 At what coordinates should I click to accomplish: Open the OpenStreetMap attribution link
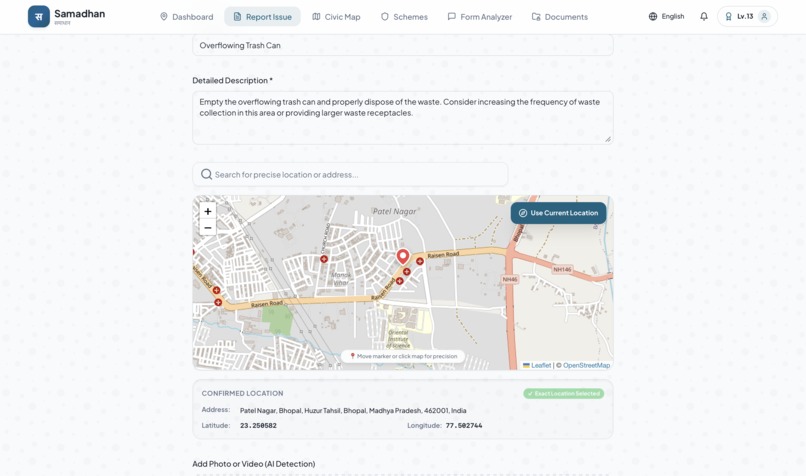click(587, 365)
